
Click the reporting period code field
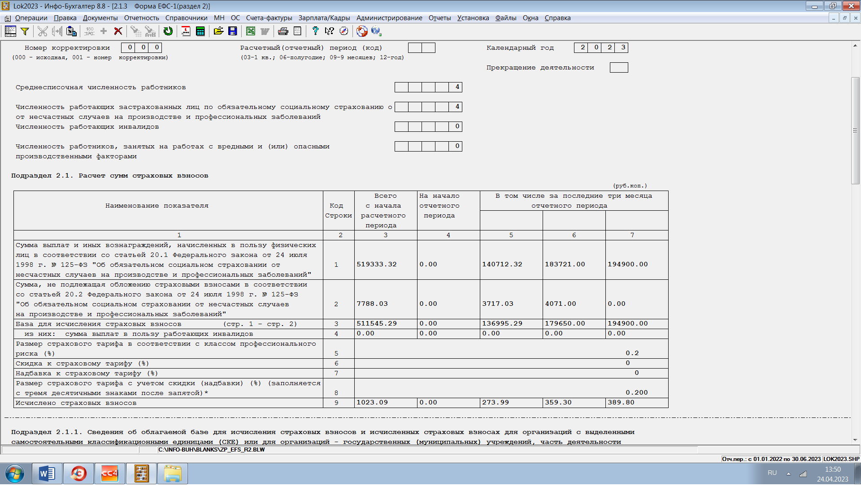pyautogui.click(x=422, y=48)
